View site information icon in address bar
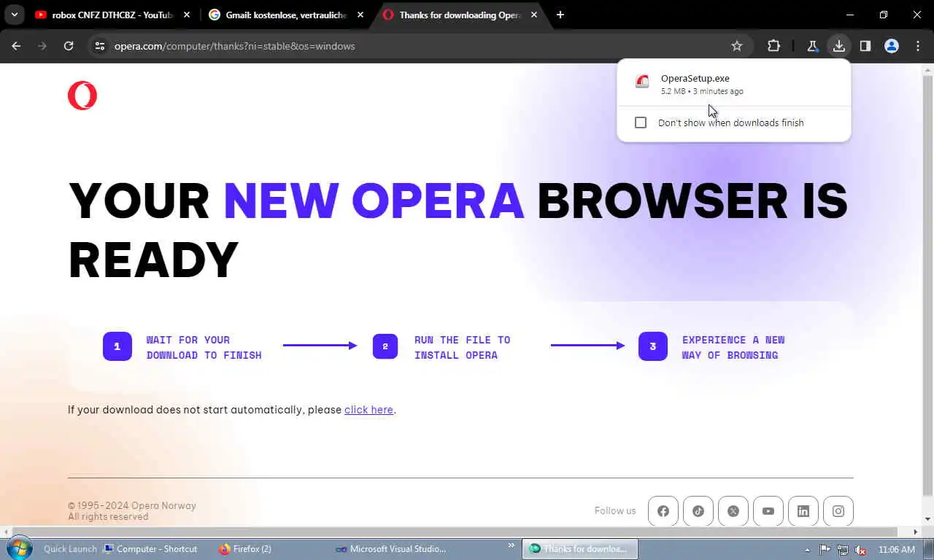934x560 pixels. pyautogui.click(x=100, y=46)
